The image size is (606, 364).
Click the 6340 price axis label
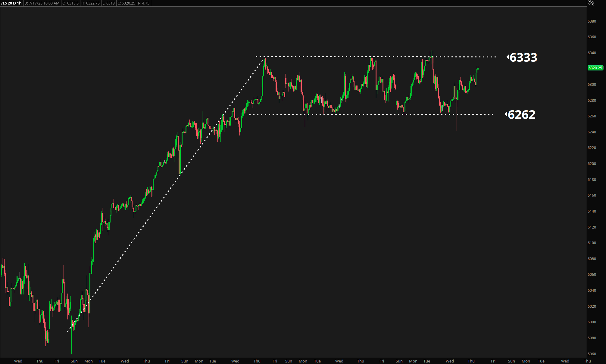click(x=592, y=53)
